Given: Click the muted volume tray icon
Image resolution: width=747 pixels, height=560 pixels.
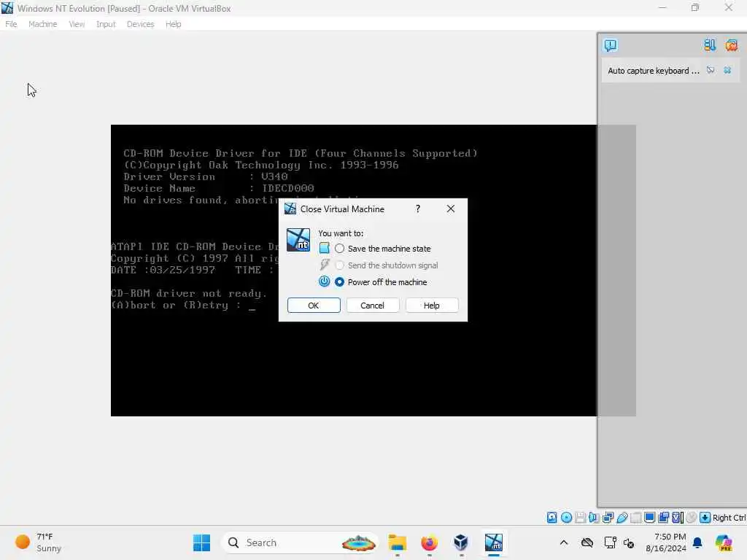Looking at the screenshot, I should [x=629, y=542].
